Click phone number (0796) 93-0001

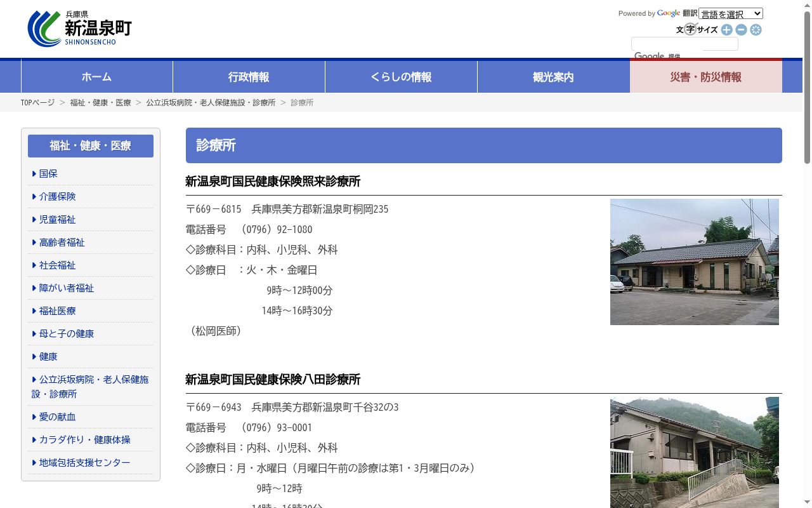click(277, 427)
